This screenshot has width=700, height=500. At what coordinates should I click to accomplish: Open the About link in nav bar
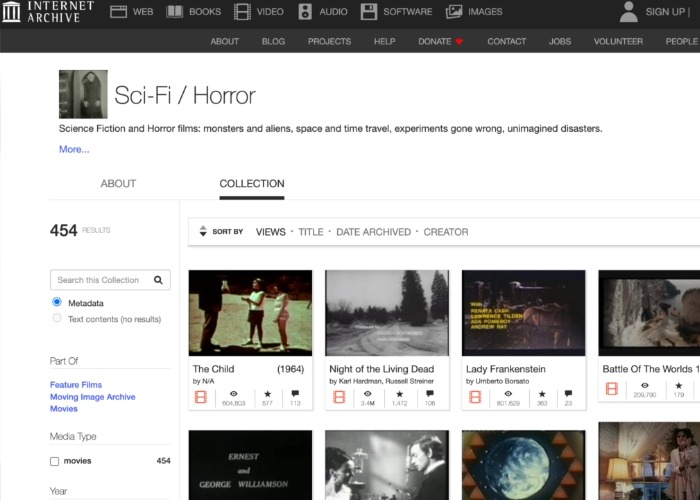point(225,42)
